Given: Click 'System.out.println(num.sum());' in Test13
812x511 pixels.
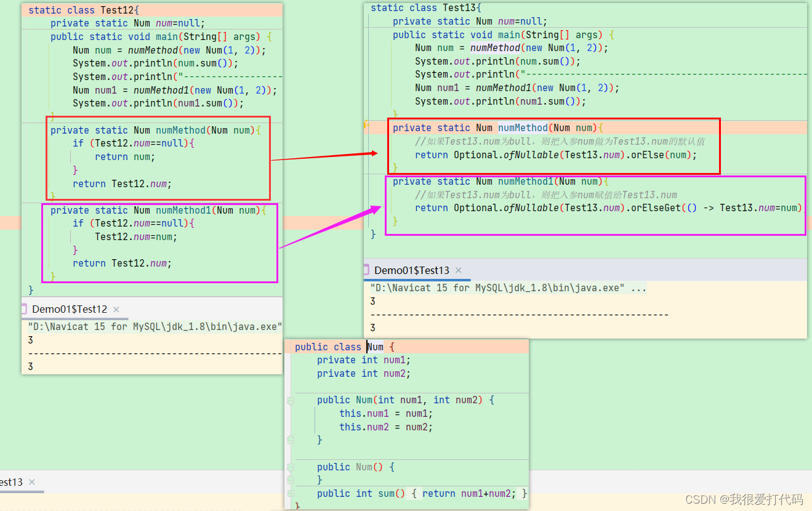Looking at the screenshot, I should point(497,61).
